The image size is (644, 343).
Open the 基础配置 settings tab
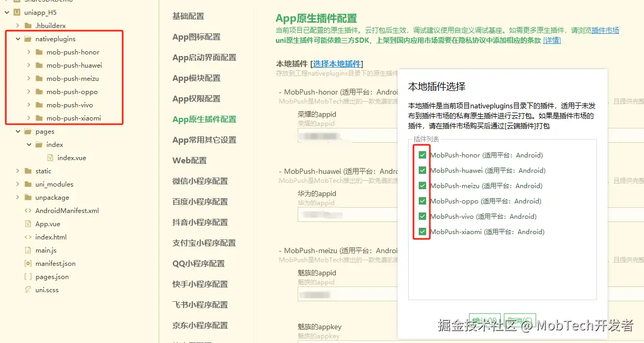click(x=188, y=16)
